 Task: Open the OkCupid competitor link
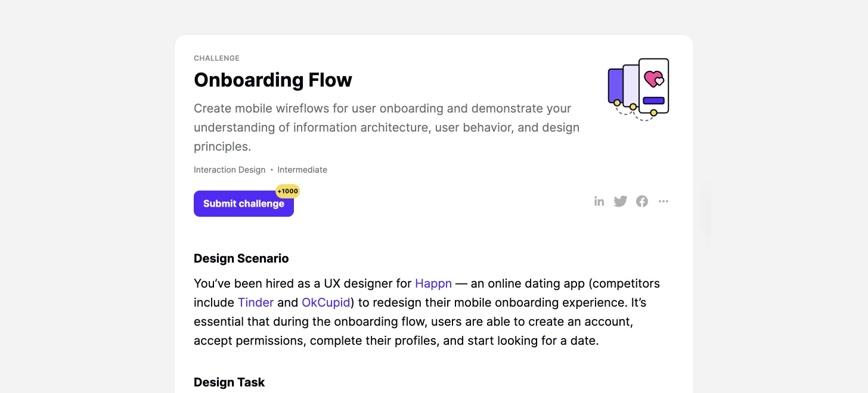(325, 303)
